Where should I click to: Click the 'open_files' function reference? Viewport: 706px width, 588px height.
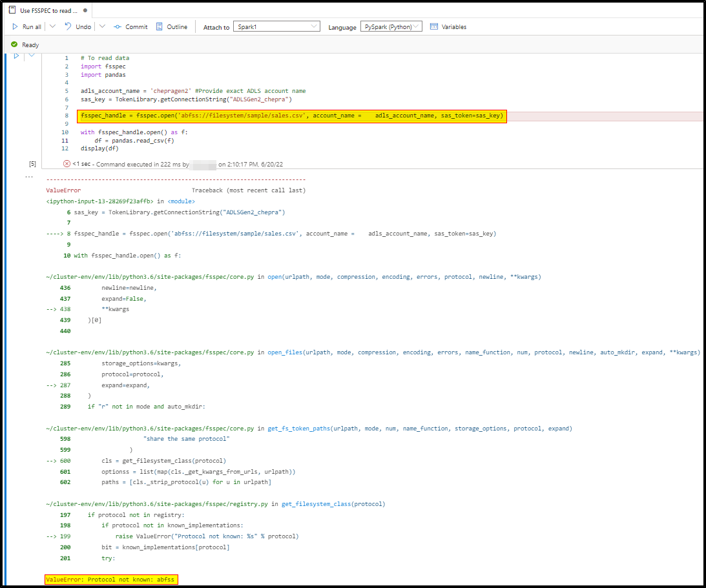coord(285,352)
